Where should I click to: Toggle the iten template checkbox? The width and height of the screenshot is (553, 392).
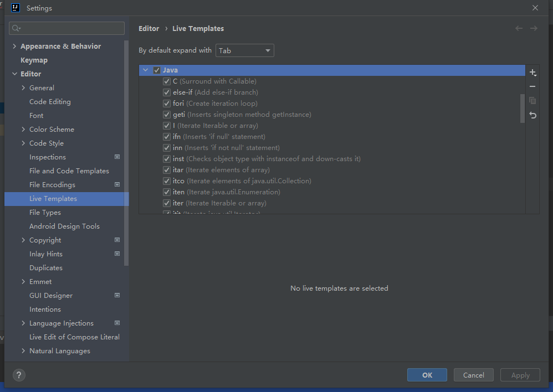[167, 192]
